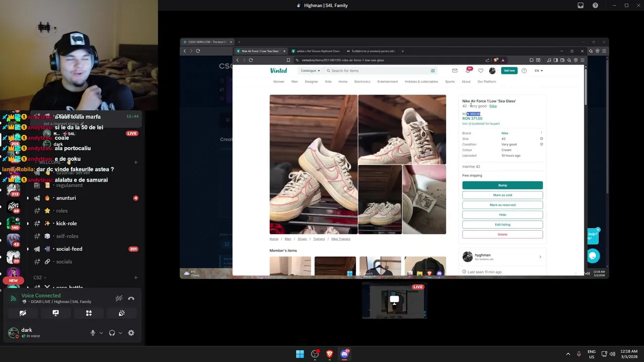Viewport: 644px width, 362px height.
Task: Click the camera image search icon
Action: pyautogui.click(x=433, y=71)
